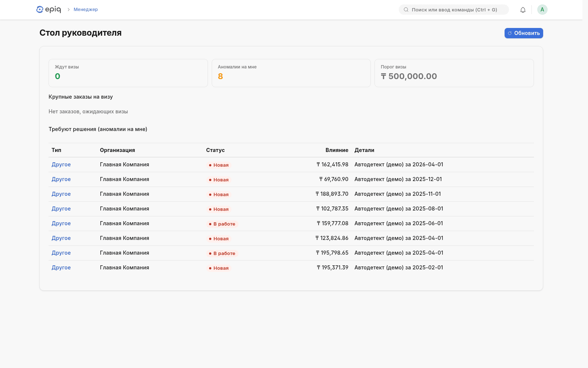The width and height of the screenshot is (588, 368).
Task: Click details Автодетект (демо) за 2026-04-01
Action: (x=399, y=164)
